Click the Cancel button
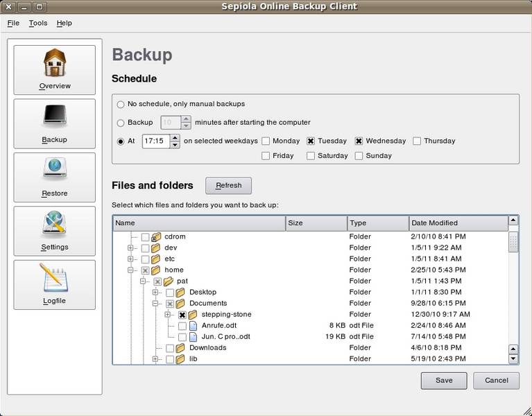 (x=496, y=381)
